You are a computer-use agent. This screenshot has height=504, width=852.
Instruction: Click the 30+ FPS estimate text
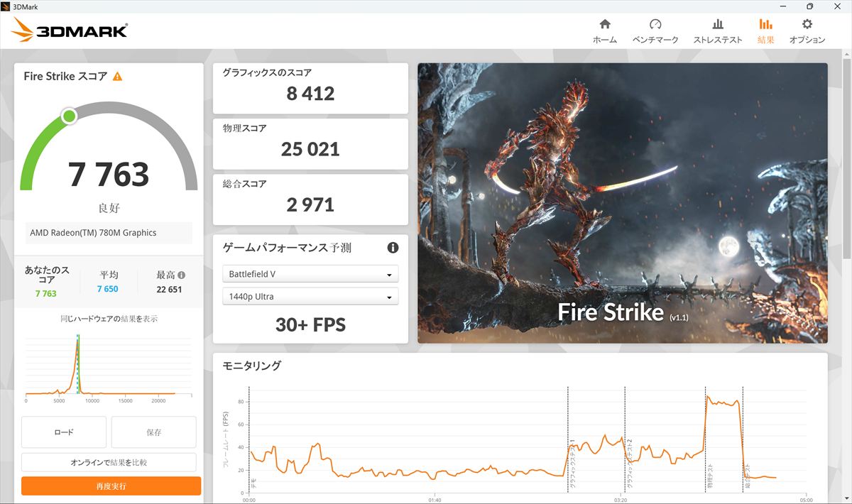coord(310,325)
